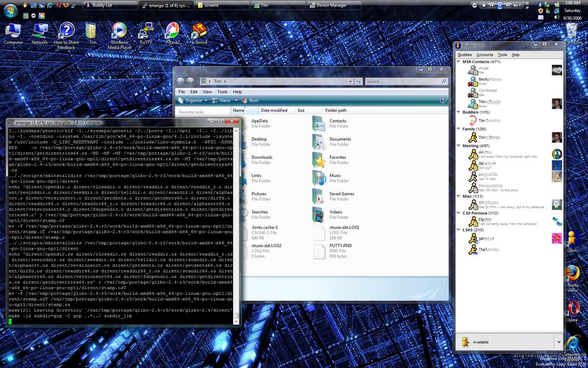The height and width of the screenshot is (368, 588).
Task: Open the Accounts menu in Buddy List
Action: tap(485, 55)
